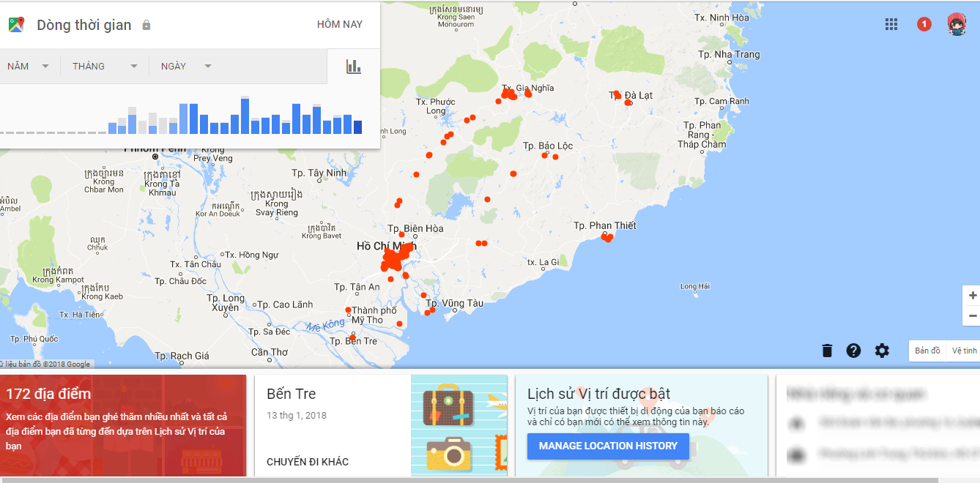The width and height of the screenshot is (980, 483).
Task: Click the tallest bar in the histogram
Action: pos(245,116)
